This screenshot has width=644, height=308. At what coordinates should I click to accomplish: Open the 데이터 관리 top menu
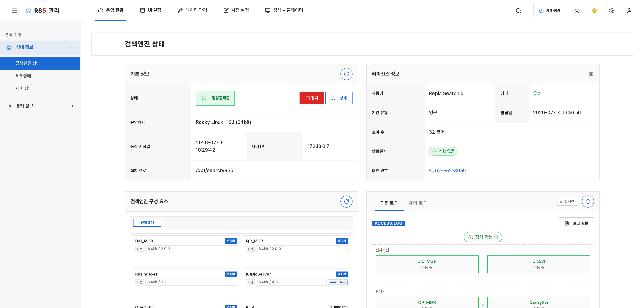(x=192, y=10)
